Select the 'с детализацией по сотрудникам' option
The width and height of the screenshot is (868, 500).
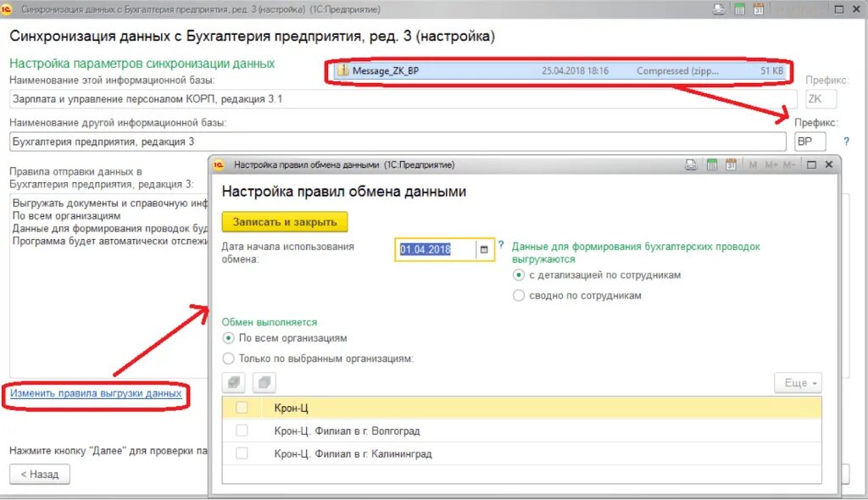point(519,275)
